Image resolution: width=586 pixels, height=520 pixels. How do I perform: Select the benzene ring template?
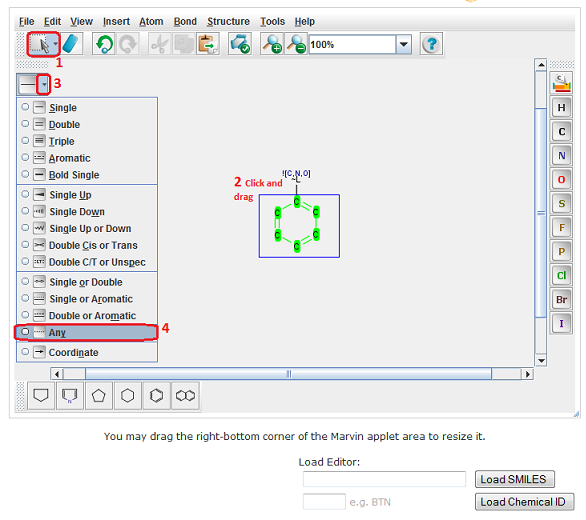[x=157, y=396]
